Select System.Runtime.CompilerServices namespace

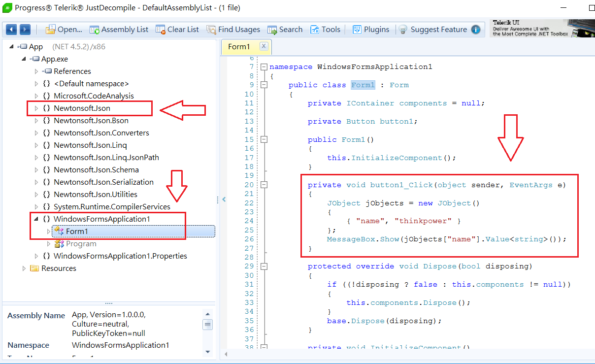pyautogui.click(x=112, y=207)
